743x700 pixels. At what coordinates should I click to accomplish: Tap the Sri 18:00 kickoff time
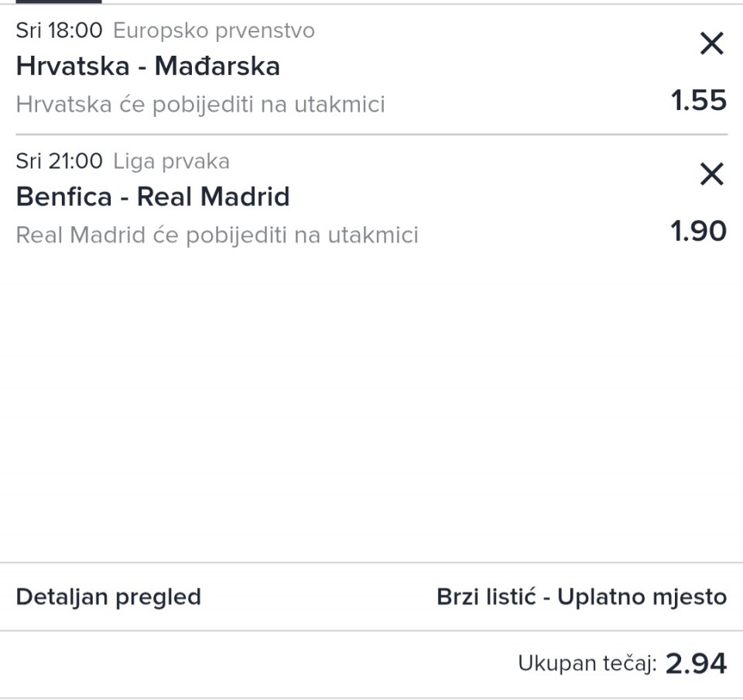click(x=59, y=31)
